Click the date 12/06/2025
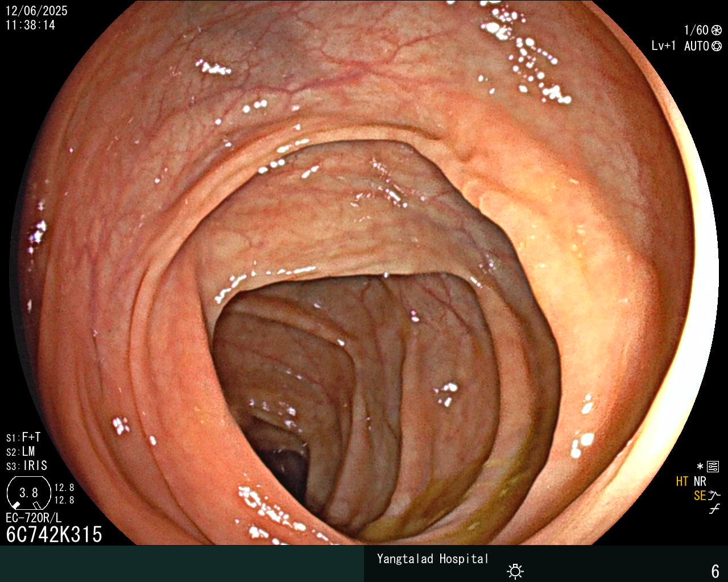This screenshot has height=582, width=728. coord(36,11)
